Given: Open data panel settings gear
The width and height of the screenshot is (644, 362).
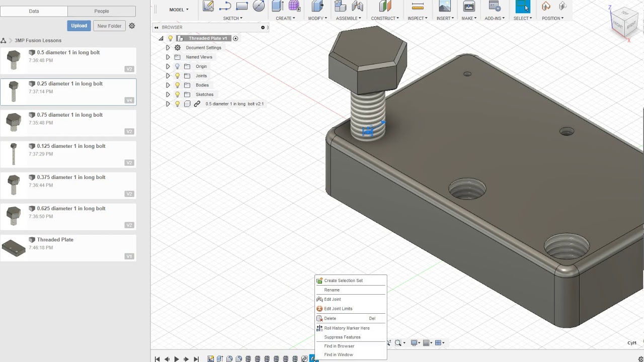Looking at the screenshot, I should 132,26.
